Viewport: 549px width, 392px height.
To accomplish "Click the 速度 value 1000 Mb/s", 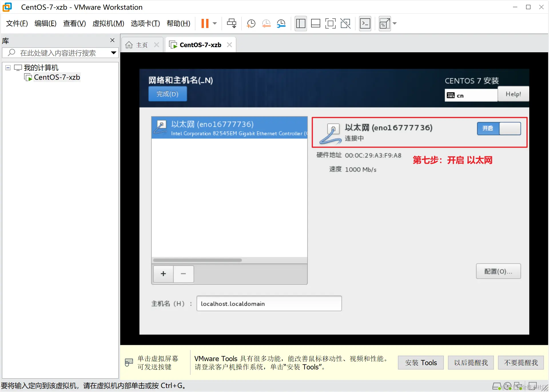I will [361, 169].
